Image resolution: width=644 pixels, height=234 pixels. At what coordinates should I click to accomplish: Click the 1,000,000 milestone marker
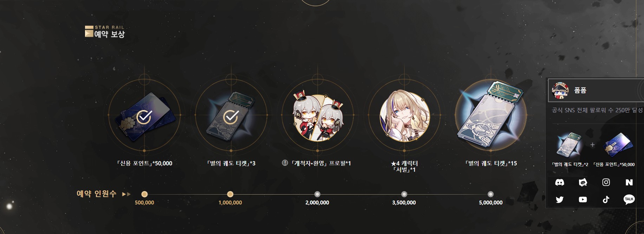point(230,194)
